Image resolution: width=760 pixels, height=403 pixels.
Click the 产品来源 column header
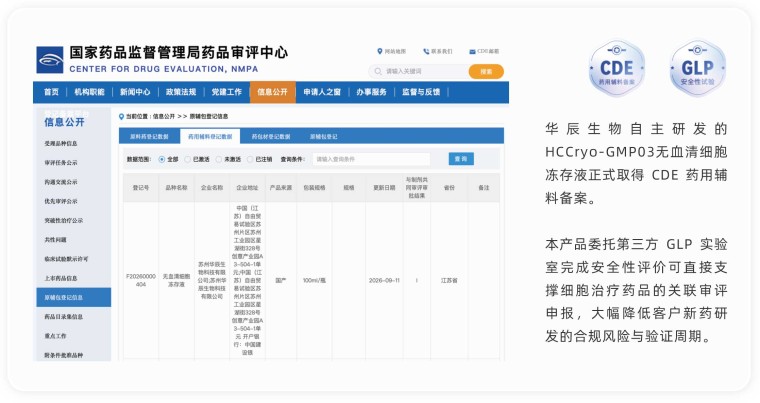tap(281, 188)
